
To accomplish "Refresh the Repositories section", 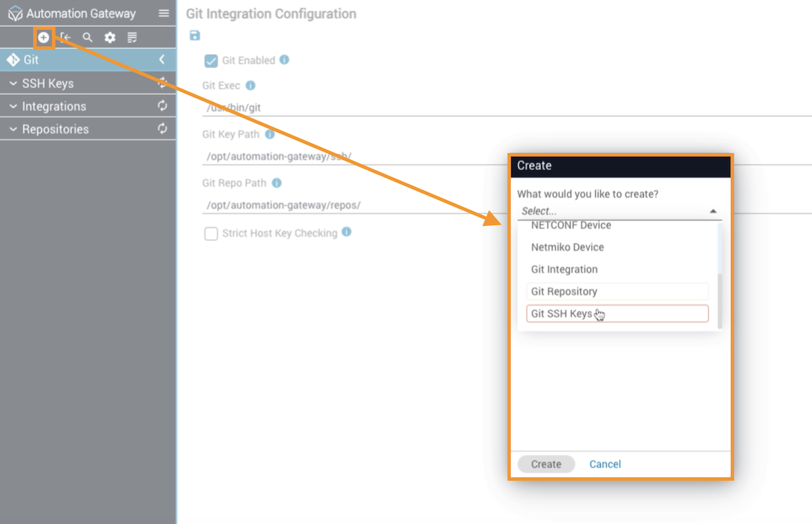I will 162,129.
